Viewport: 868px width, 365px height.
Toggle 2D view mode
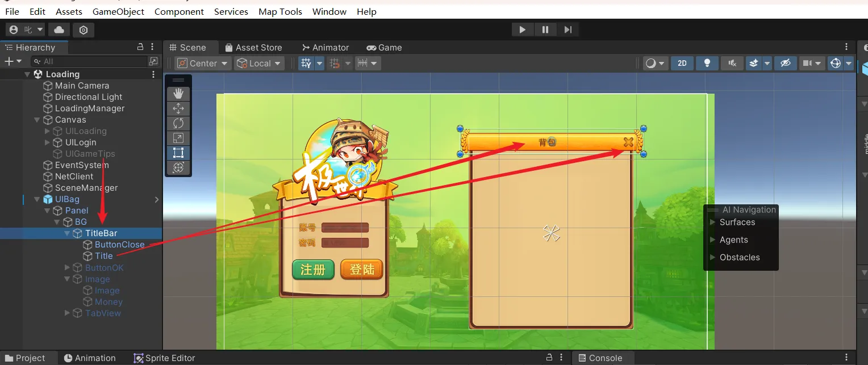[682, 63]
